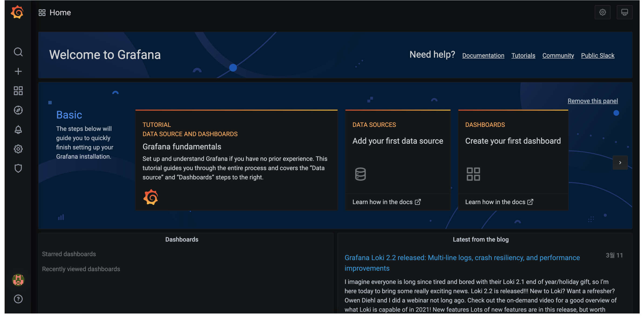Click Remove this panel

pyautogui.click(x=593, y=101)
